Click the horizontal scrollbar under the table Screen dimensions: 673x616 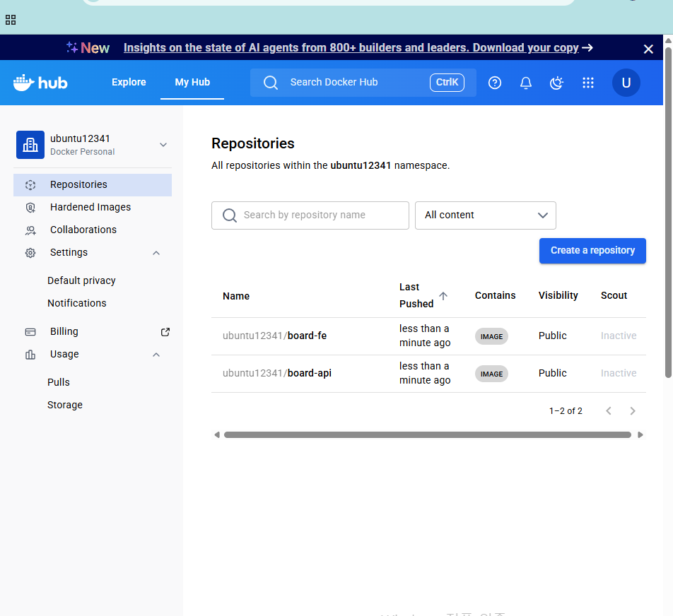point(428,435)
